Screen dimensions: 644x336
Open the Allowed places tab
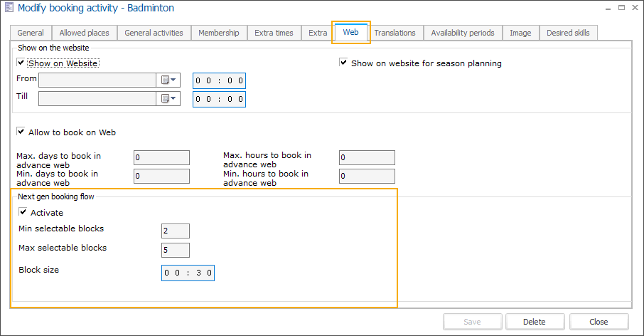point(85,33)
